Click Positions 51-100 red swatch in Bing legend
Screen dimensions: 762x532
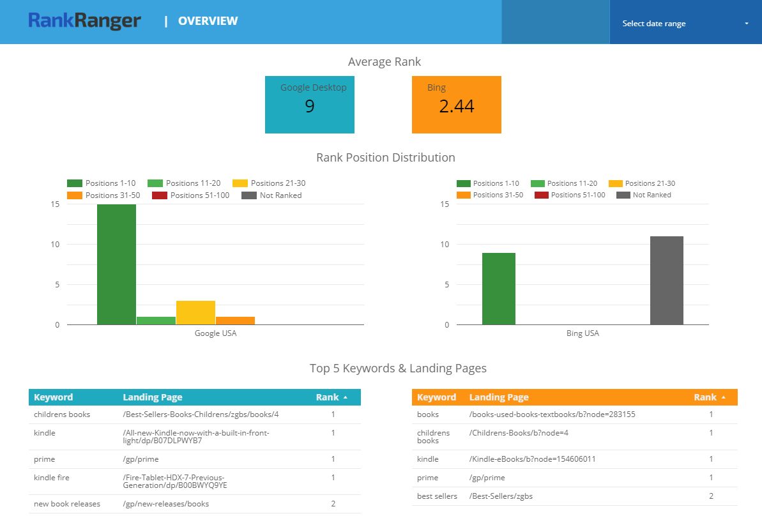point(541,195)
